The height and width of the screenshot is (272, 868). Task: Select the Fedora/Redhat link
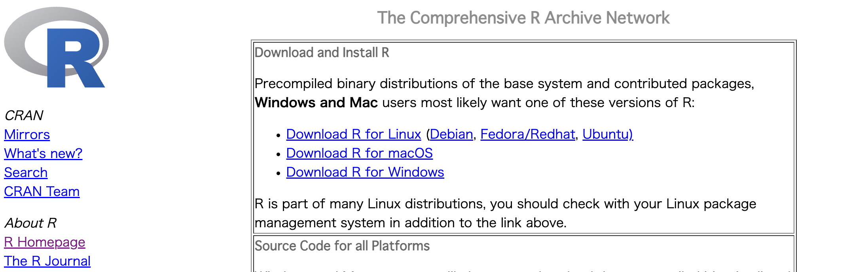tap(528, 134)
